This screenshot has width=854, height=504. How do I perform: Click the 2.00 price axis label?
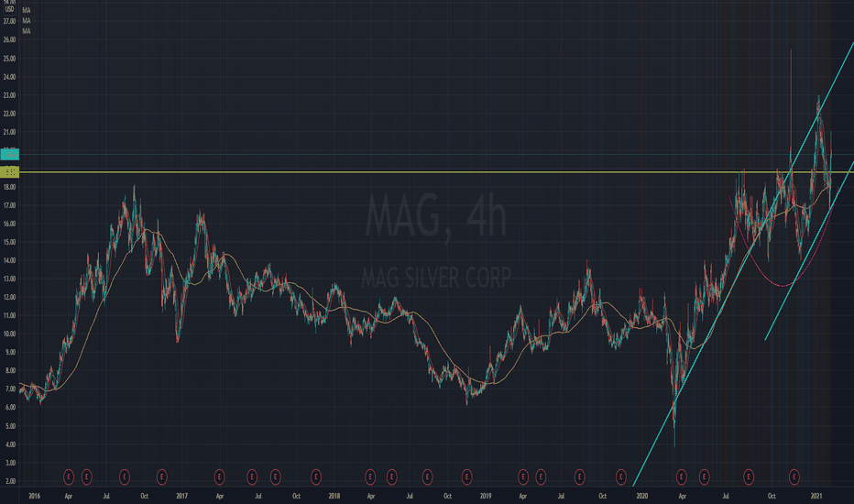(x=10, y=481)
